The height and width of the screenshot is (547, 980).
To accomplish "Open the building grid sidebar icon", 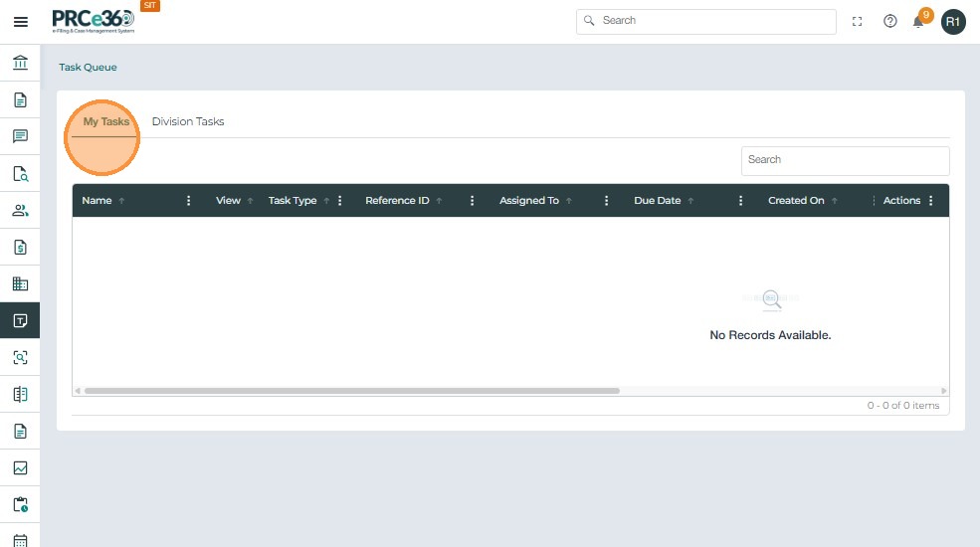I will pyautogui.click(x=20, y=284).
